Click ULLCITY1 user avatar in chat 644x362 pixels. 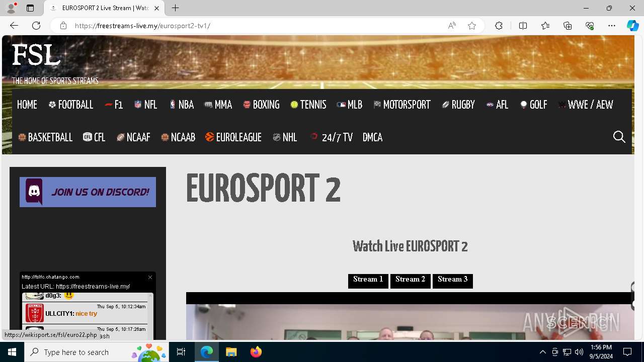tap(35, 313)
